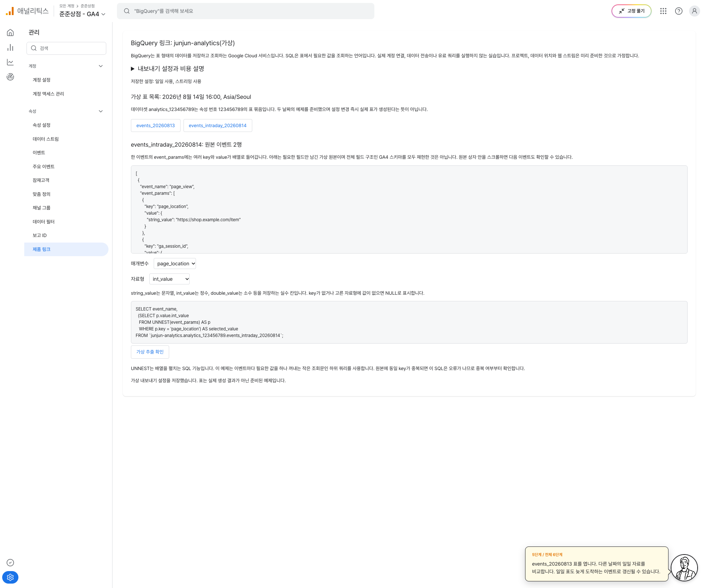
Task: Click the 가상 추출 확인 button
Action: (150, 352)
